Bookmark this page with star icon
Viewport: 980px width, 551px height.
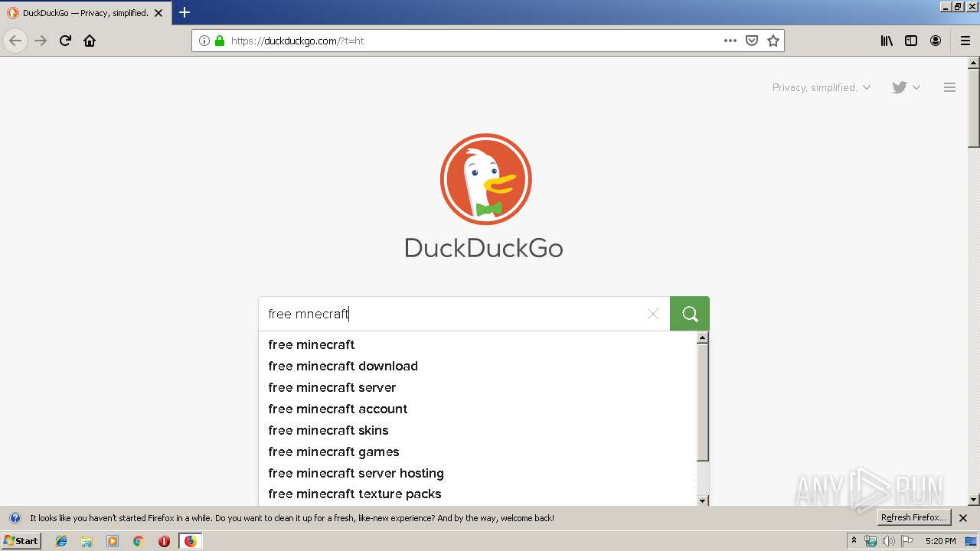coord(773,41)
